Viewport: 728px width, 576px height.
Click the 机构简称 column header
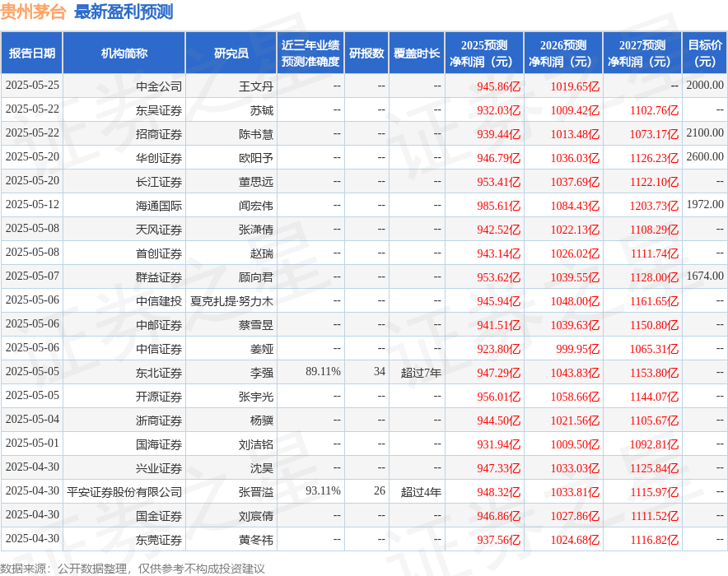(124, 53)
